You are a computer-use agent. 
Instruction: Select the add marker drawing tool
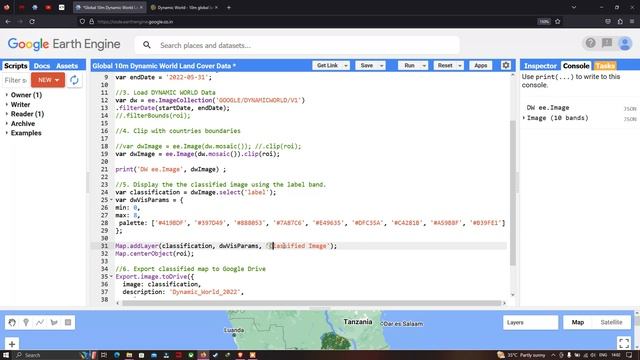pos(26,322)
